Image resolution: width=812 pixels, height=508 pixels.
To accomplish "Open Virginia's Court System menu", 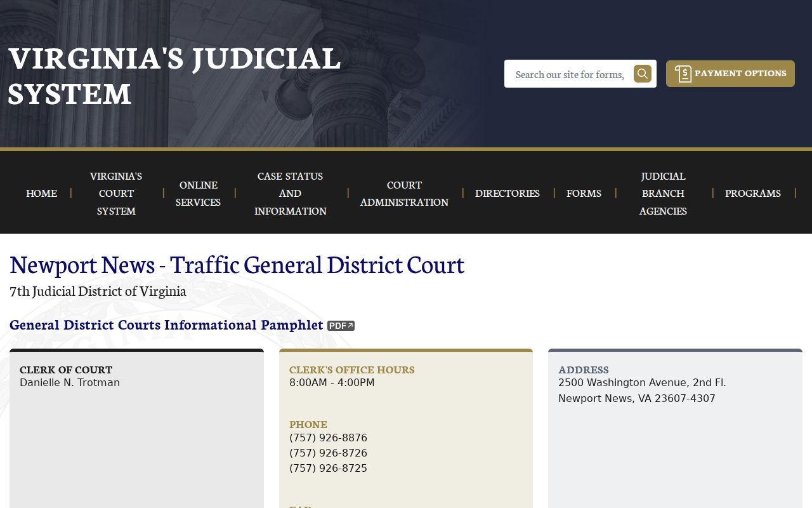I will [x=116, y=193].
